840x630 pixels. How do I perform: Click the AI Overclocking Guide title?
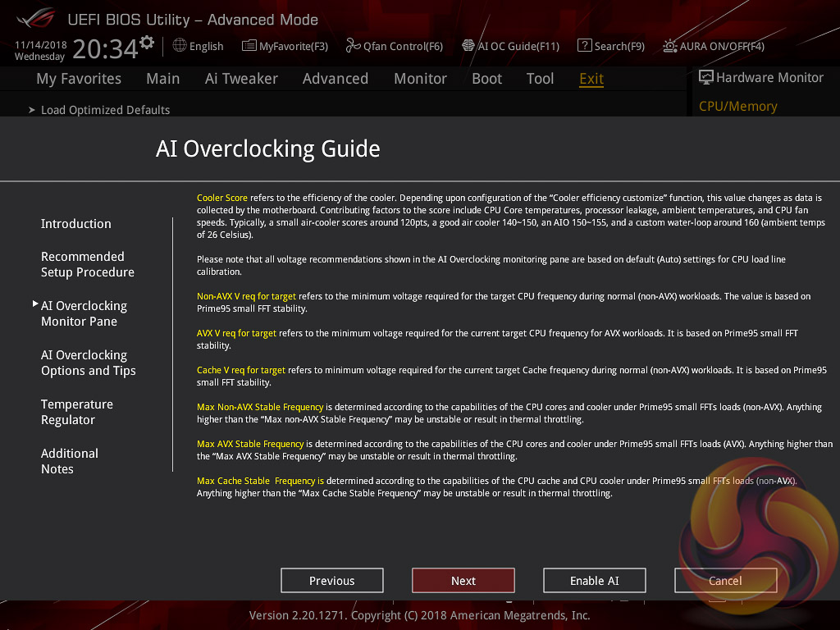(x=268, y=149)
